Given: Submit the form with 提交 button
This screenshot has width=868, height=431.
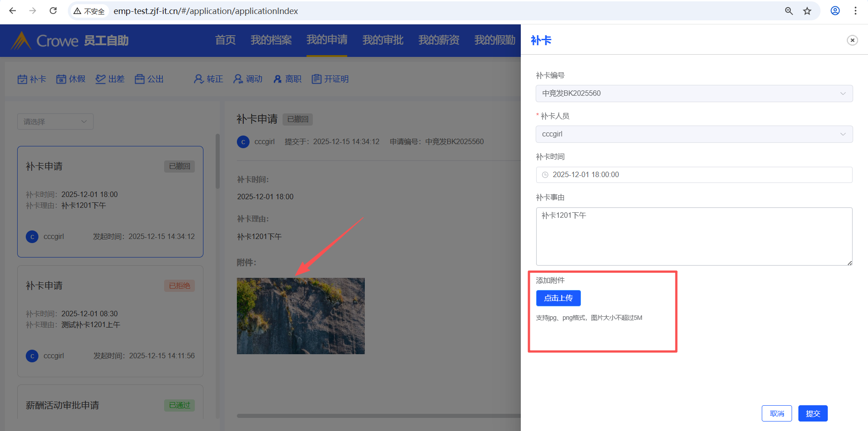Looking at the screenshot, I should [x=812, y=413].
